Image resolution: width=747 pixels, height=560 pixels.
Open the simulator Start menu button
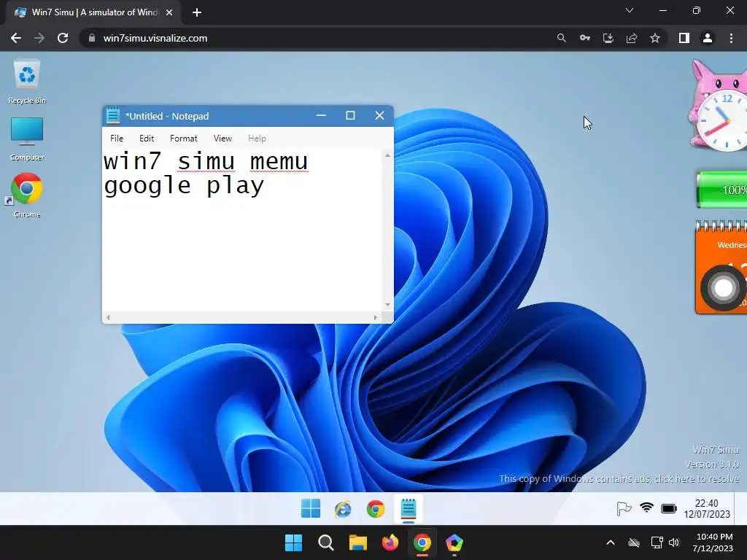pyautogui.click(x=311, y=508)
